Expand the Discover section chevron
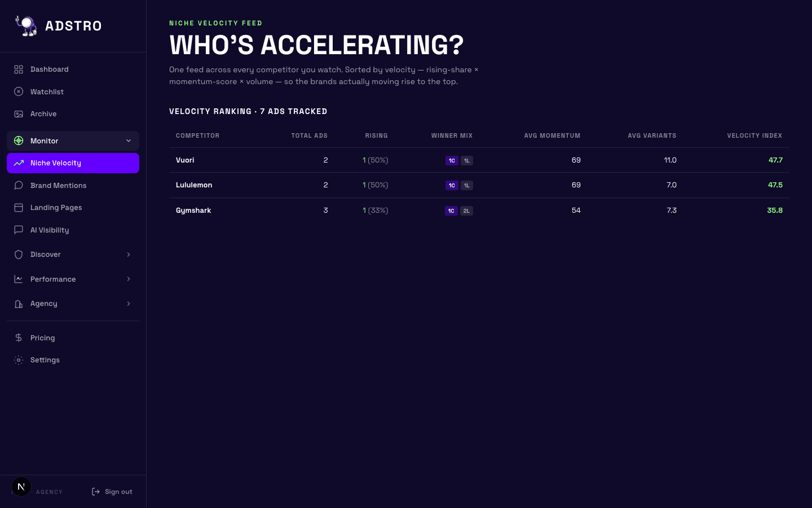The image size is (812, 508). [x=129, y=255]
